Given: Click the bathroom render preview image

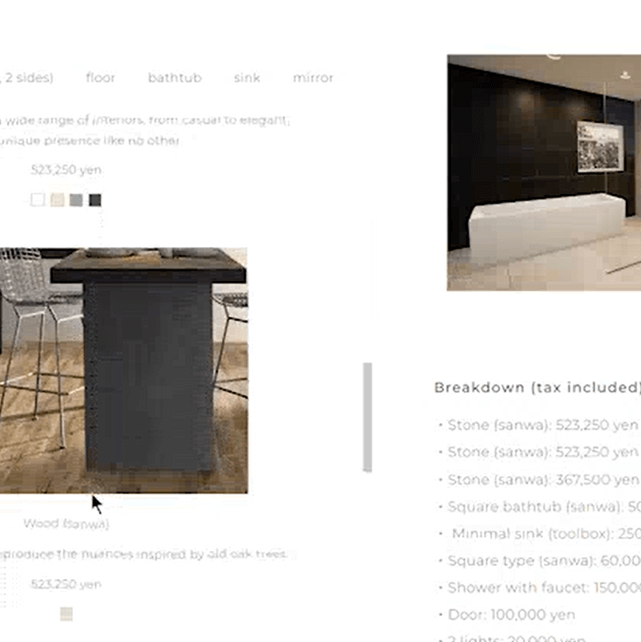Looking at the screenshot, I should point(544,172).
